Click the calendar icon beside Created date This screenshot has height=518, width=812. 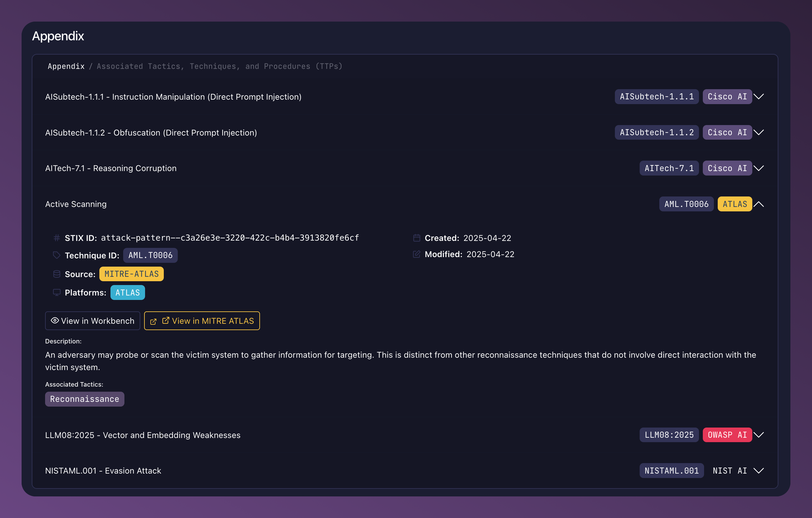pyautogui.click(x=416, y=238)
